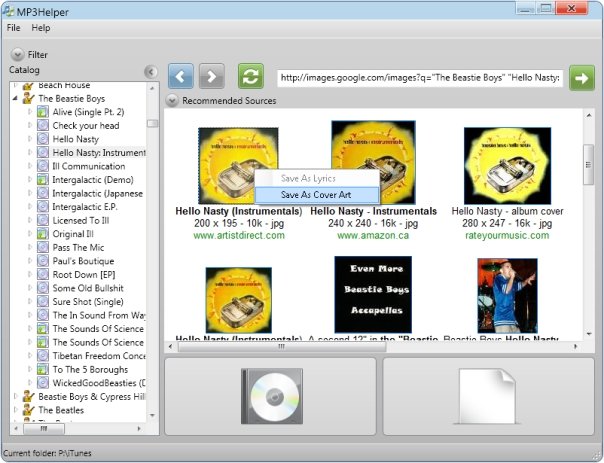
Task: Go back with the blue arrow button
Action: [x=181, y=76]
